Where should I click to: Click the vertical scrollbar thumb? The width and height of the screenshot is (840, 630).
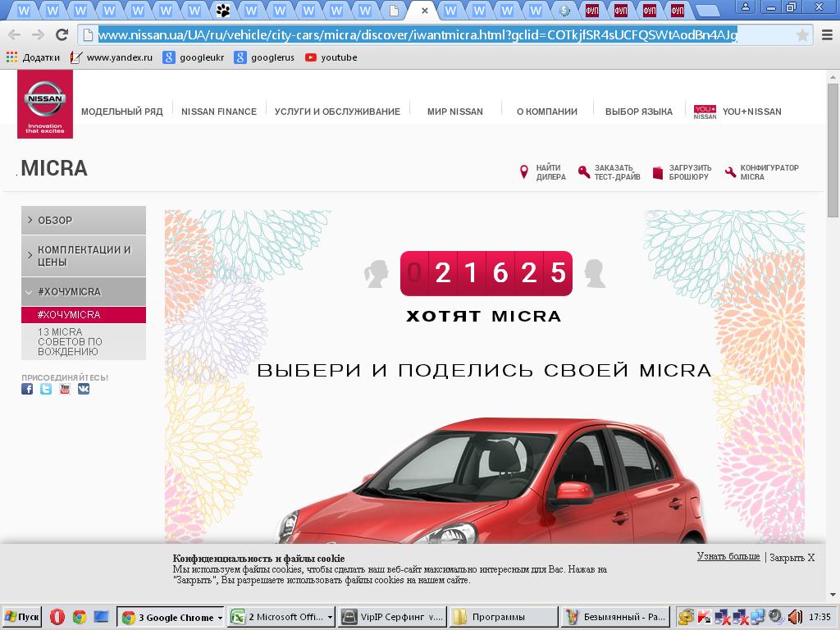pos(833,150)
